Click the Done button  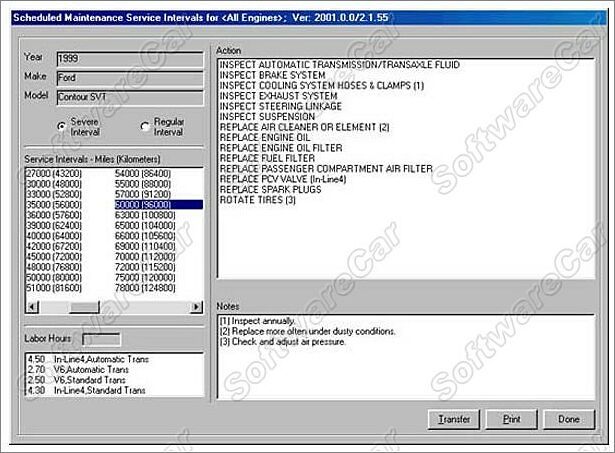(x=569, y=419)
